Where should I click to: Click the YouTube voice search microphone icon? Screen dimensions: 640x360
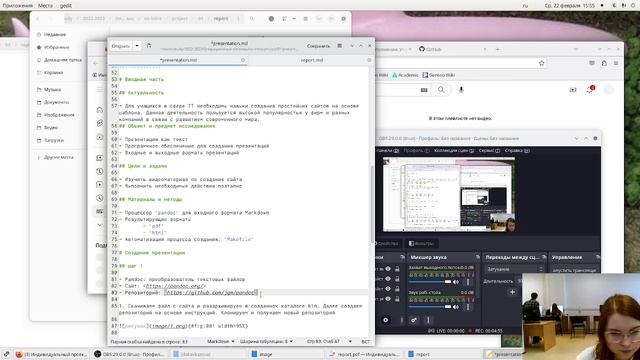click(x=461, y=90)
